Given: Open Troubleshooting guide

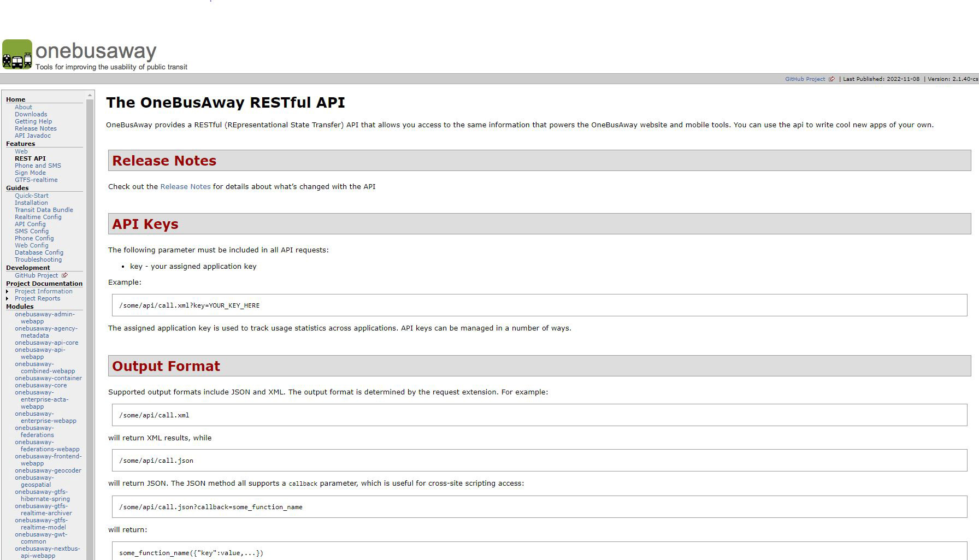Looking at the screenshot, I should pyautogui.click(x=38, y=260).
